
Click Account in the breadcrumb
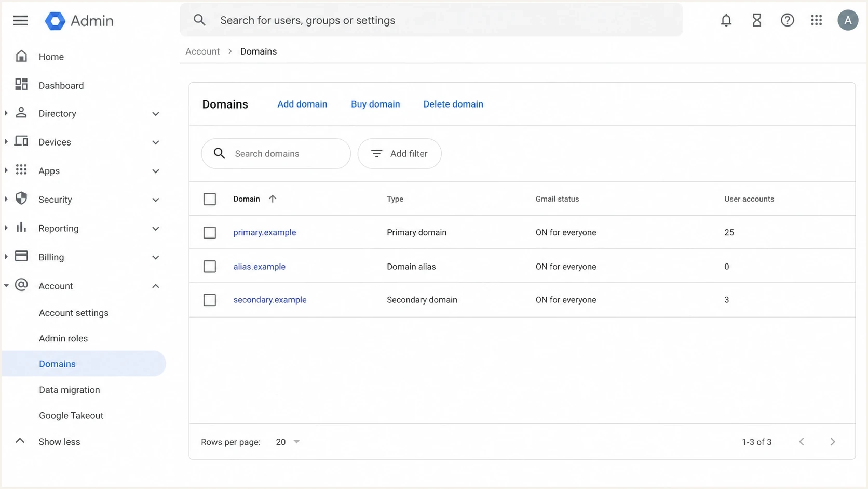tap(202, 51)
